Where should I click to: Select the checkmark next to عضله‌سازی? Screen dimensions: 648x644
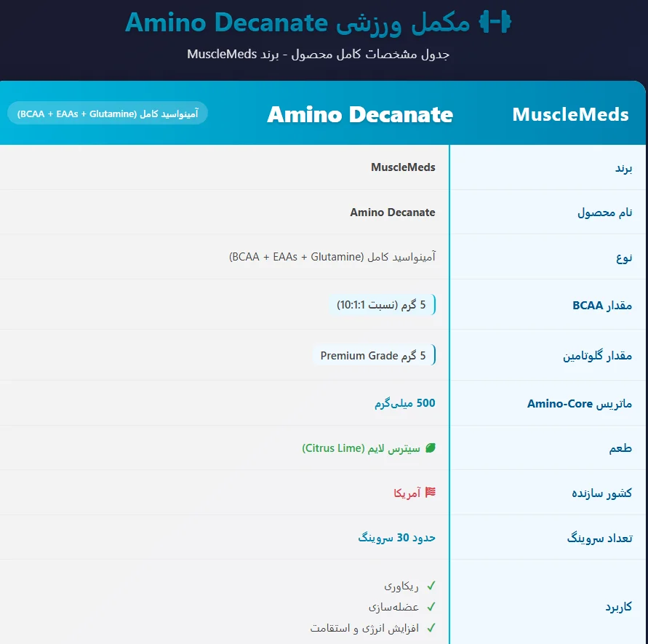431,605
